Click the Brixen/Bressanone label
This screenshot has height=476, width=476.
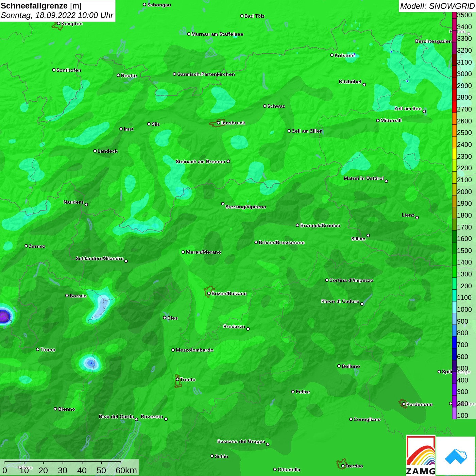282,242
